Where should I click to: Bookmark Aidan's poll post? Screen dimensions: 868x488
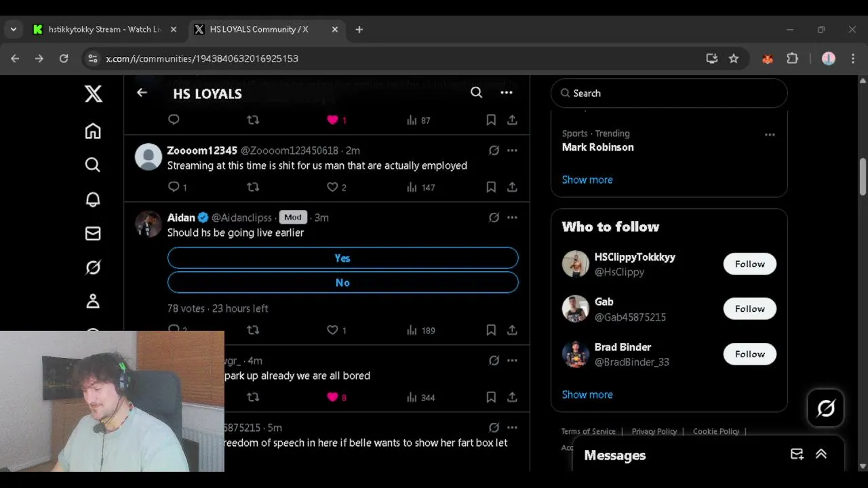(491, 330)
